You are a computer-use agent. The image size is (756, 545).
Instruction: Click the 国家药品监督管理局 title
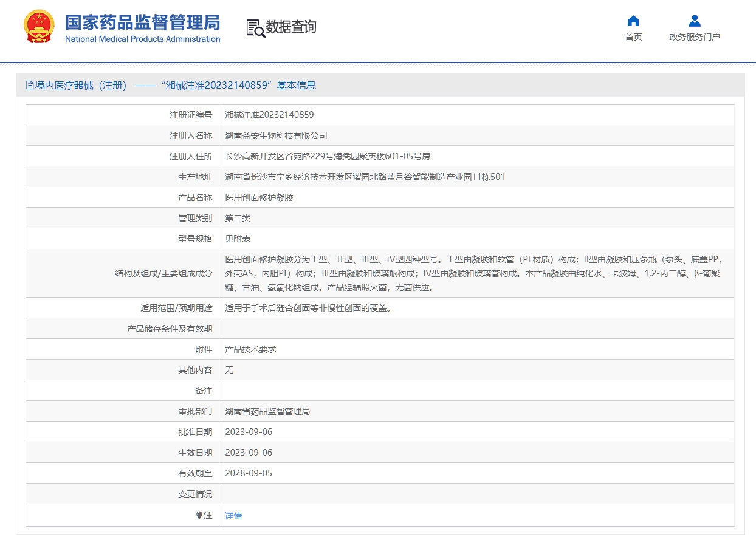point(143,22)
